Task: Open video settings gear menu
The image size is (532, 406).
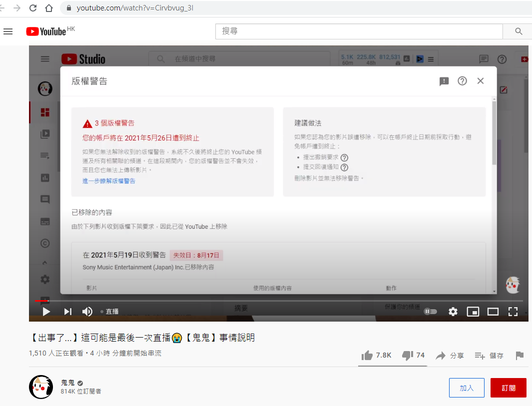Action: pos(453,312)
